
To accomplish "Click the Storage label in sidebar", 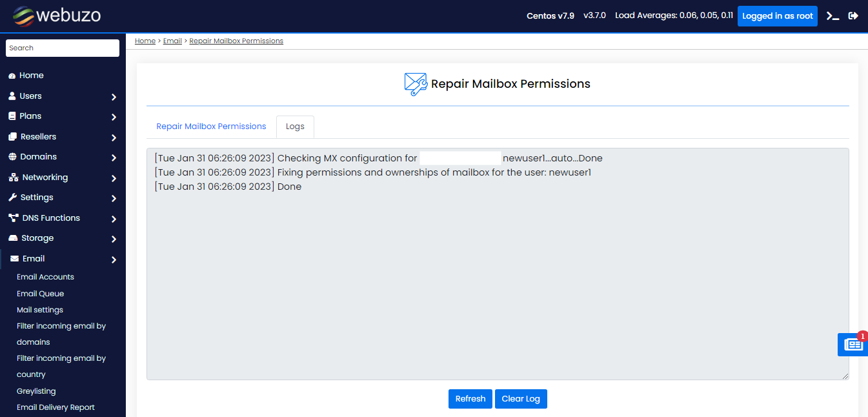I will click(x=37, y=238).
